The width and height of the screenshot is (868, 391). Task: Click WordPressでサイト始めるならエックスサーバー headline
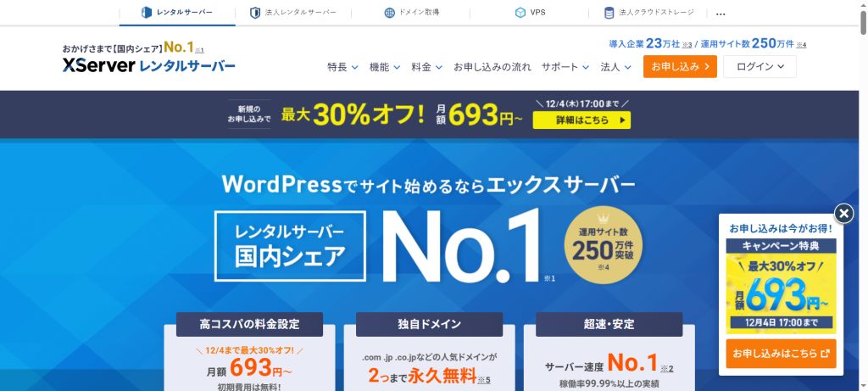point(428,185)
